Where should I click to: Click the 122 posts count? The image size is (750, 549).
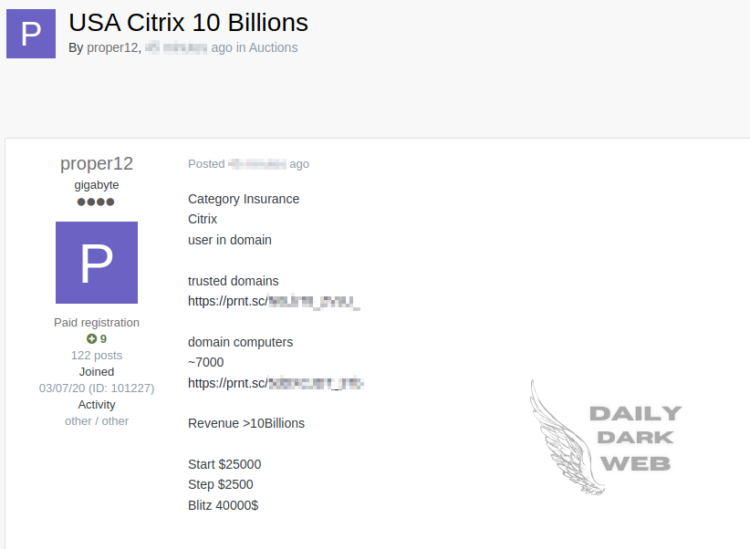97,355
